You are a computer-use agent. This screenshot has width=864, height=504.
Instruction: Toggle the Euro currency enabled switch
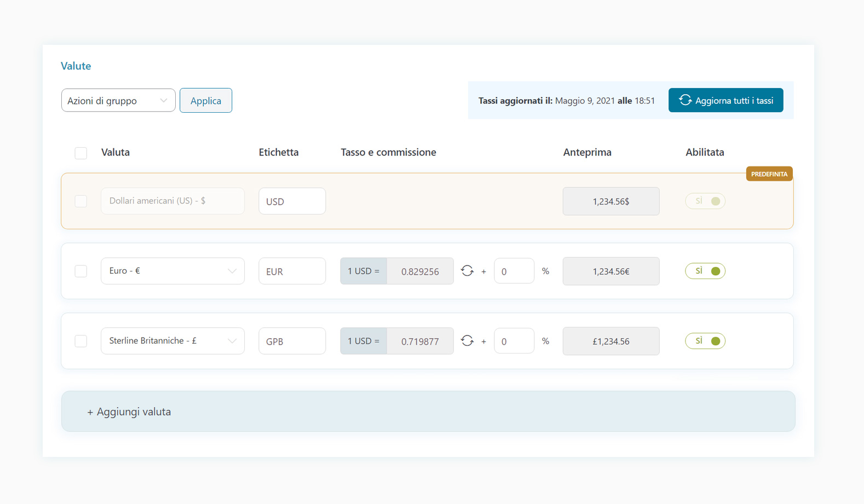705,271
